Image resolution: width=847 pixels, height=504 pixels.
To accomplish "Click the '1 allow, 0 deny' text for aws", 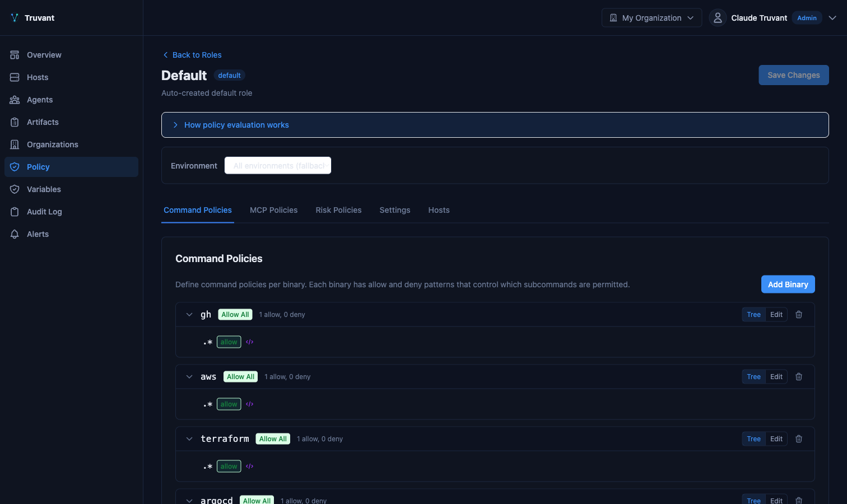I will tap(287, 377).
